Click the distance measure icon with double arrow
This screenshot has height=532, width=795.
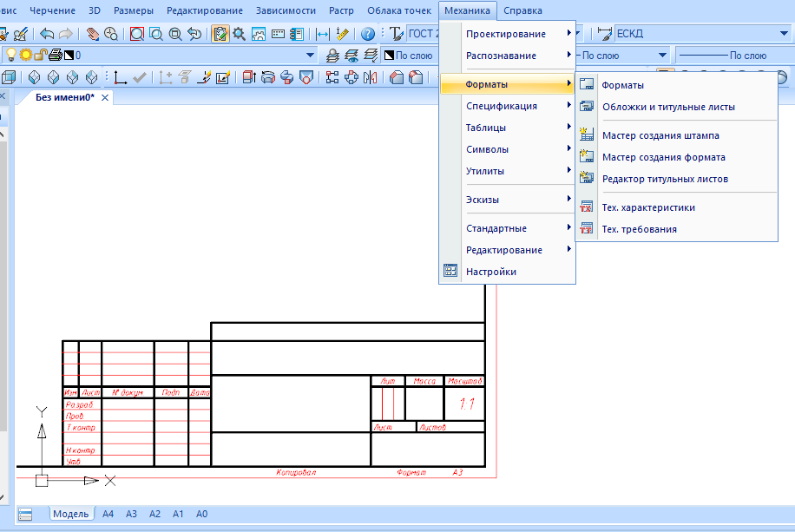[x=323, y=34]
